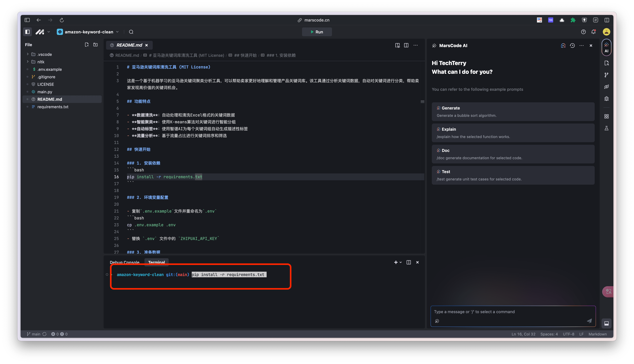Viewport: 634px width, 364px height.
Task: Create a new file in File panel
Action: (x=87, y=44)
